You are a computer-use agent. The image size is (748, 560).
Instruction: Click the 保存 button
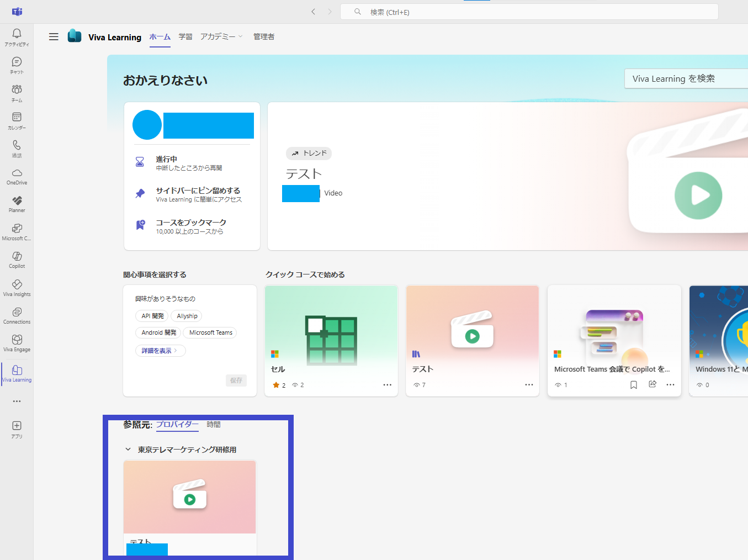[236, 381]
